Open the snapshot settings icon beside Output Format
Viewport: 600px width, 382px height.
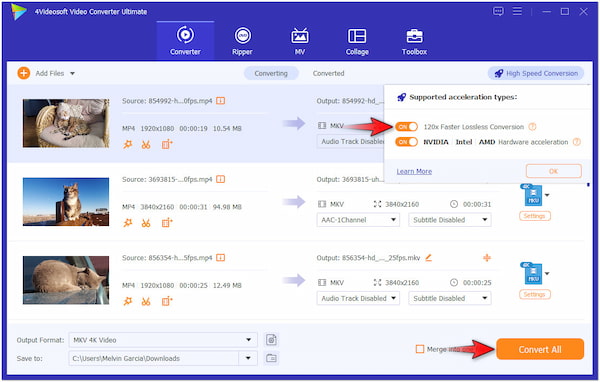click(271, 340)
